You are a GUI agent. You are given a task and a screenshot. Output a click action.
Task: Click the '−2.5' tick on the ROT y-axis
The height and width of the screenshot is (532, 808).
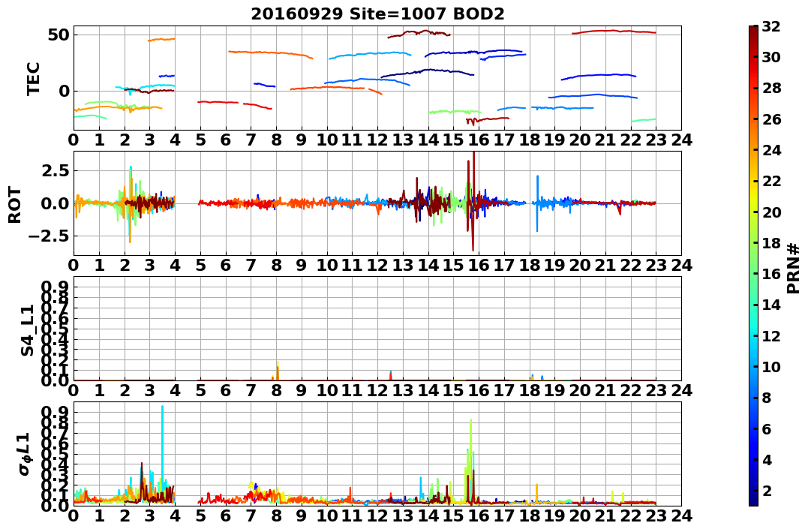click(x=49, y=236)
